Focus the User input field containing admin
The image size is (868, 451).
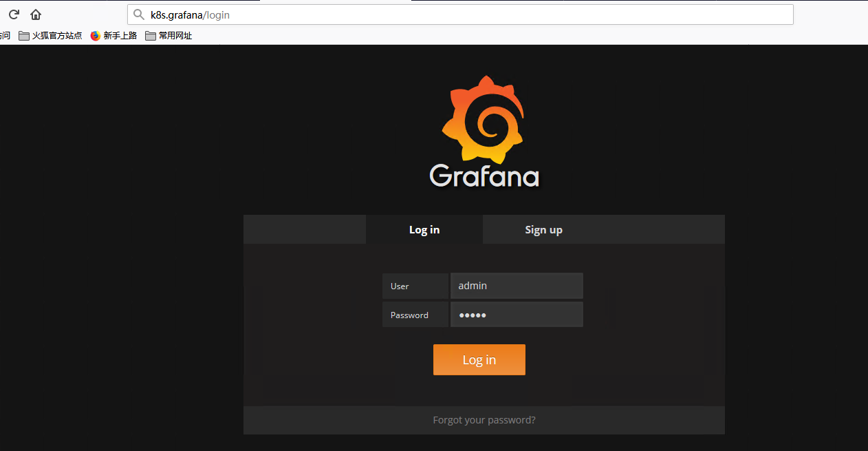517,286
